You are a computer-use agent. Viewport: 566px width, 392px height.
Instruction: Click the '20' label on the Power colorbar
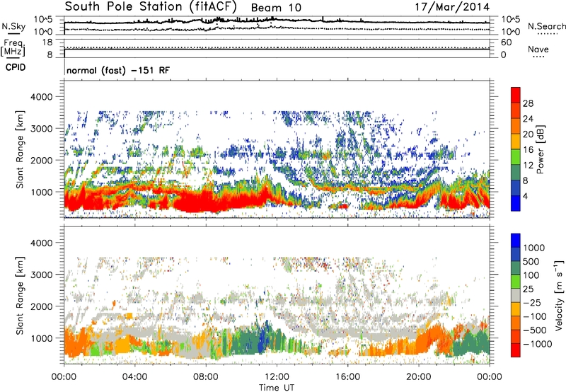coord(528,134)
